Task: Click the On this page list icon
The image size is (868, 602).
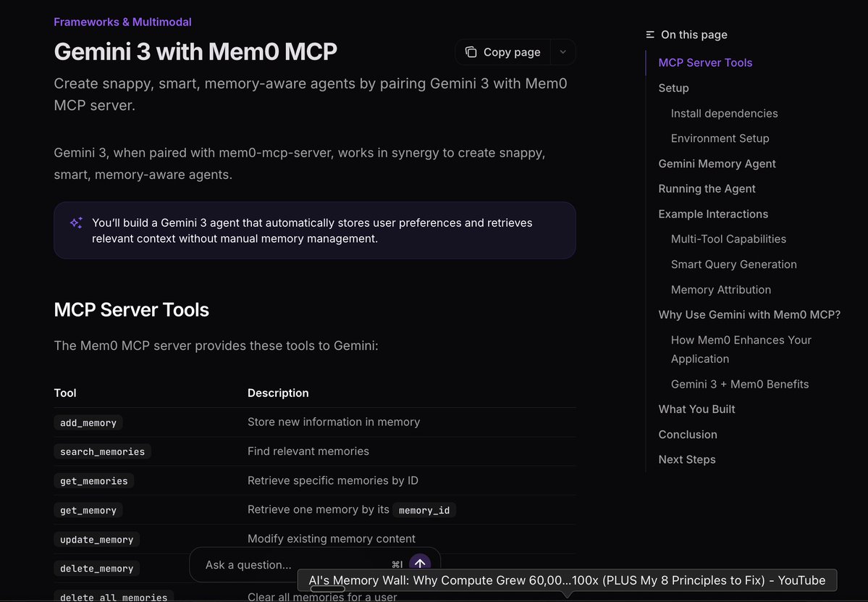Action: (650, 34)
